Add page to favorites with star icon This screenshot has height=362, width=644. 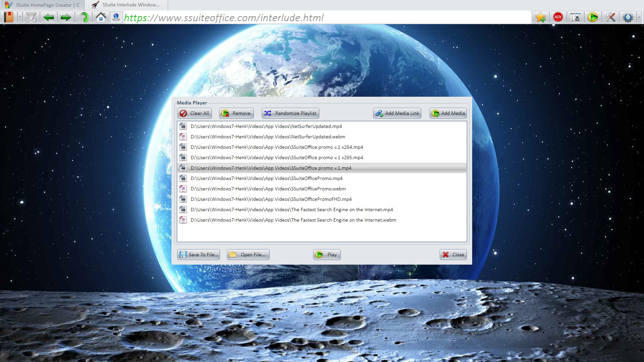541,17
